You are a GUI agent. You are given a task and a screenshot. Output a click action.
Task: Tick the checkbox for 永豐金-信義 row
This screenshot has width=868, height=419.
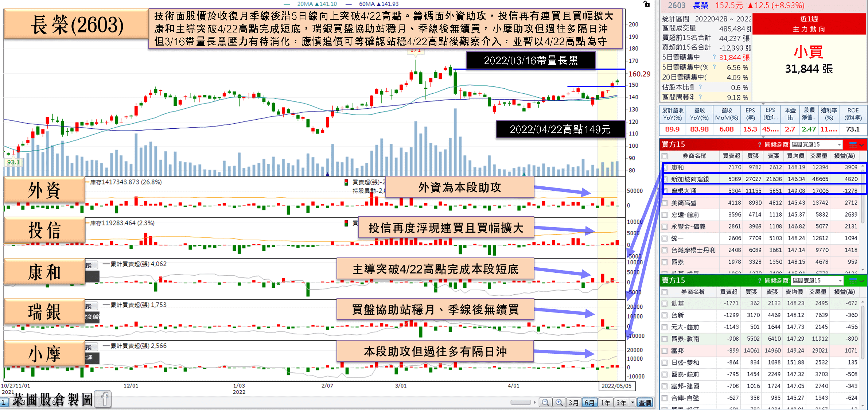tap(665, 226)
